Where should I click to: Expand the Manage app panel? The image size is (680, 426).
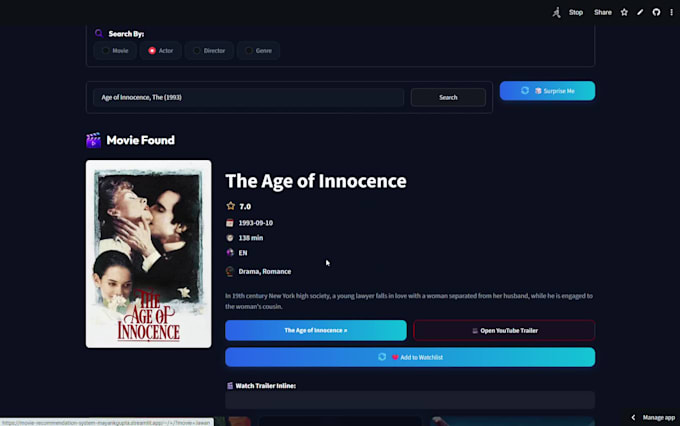pyautogui.click(x=654, y=417)
